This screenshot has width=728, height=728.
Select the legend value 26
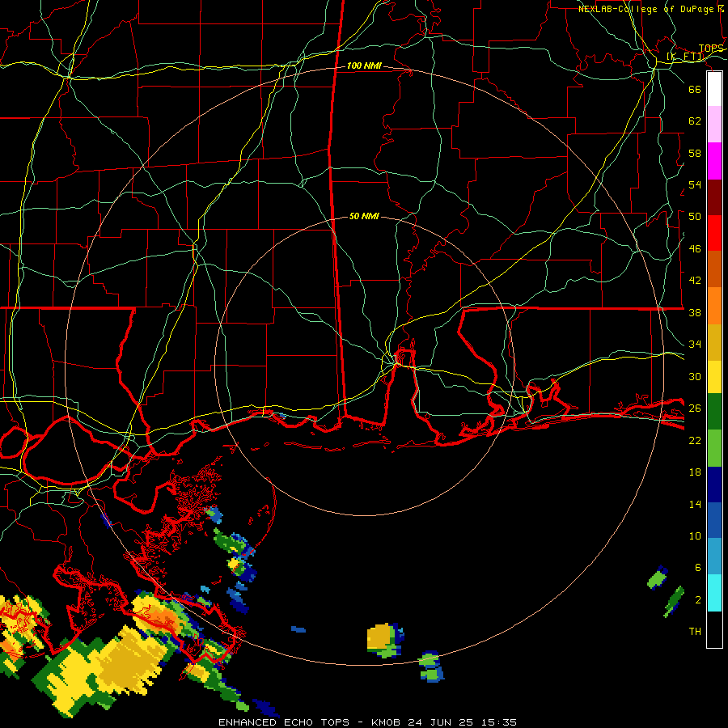coord(695,408)
